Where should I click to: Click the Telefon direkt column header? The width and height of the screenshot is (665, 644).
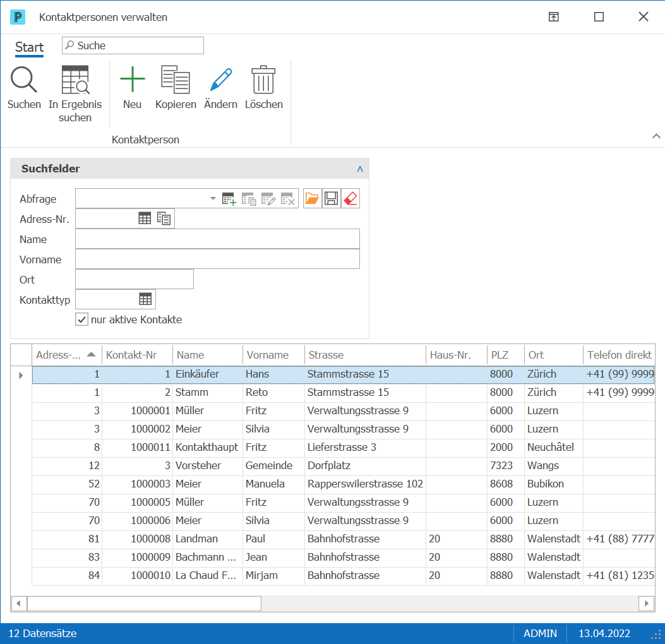(x=619, y=355)
